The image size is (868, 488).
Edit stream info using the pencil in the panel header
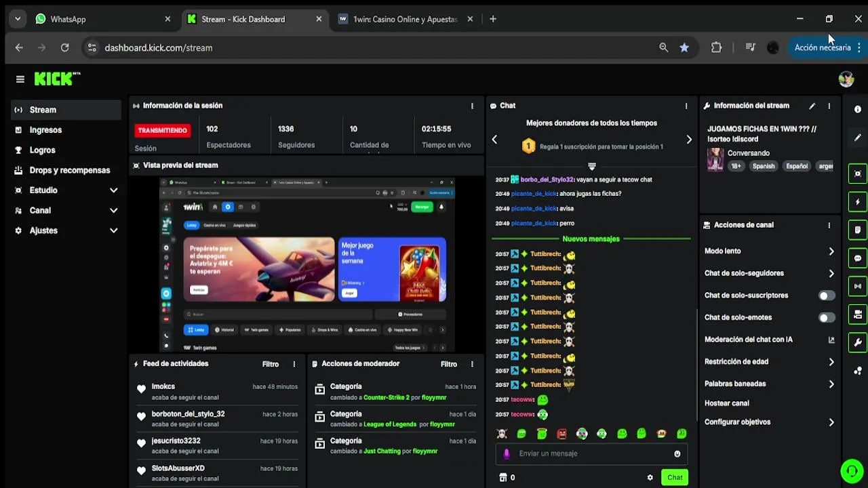pyautogui.click(x=812, y=106)
